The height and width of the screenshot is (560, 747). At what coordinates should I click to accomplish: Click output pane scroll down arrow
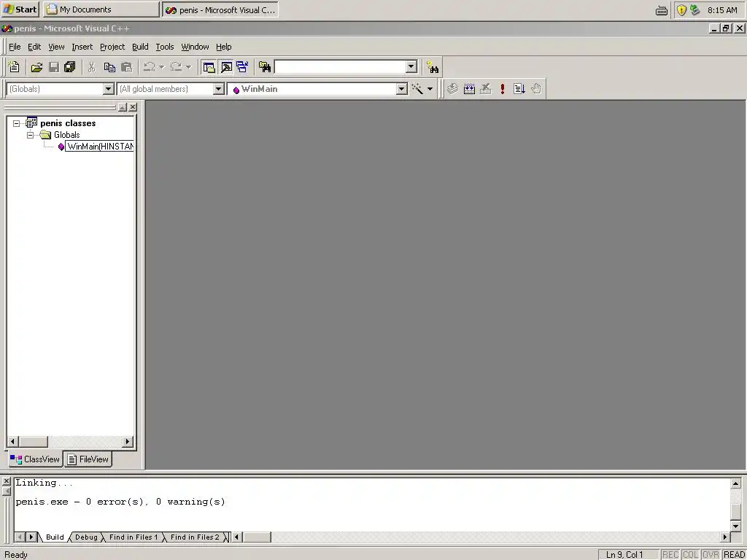click(735, 526)
